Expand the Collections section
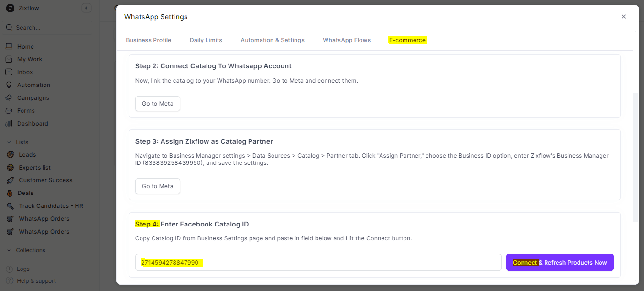This screenshot has height=291, width=644. [x=9, y=250]
